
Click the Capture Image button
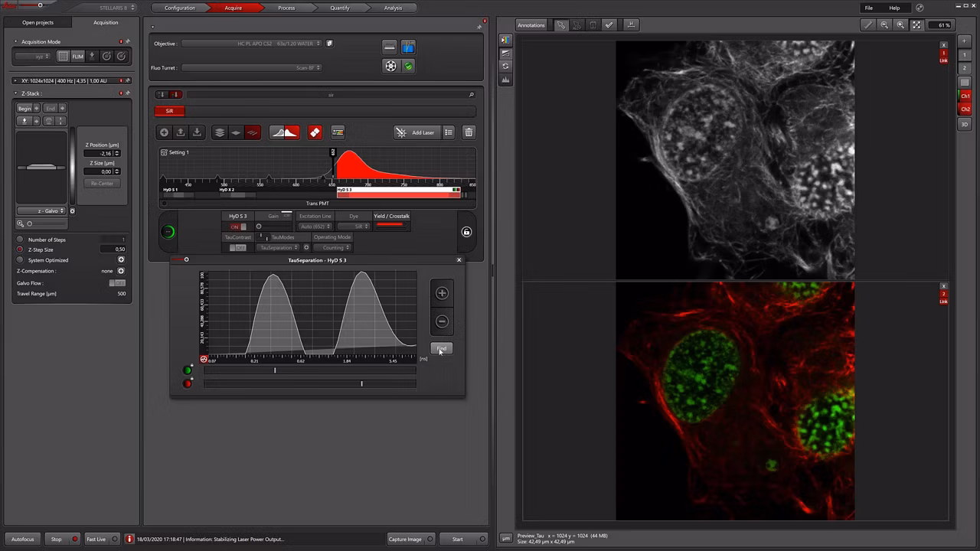coord(410,539)
